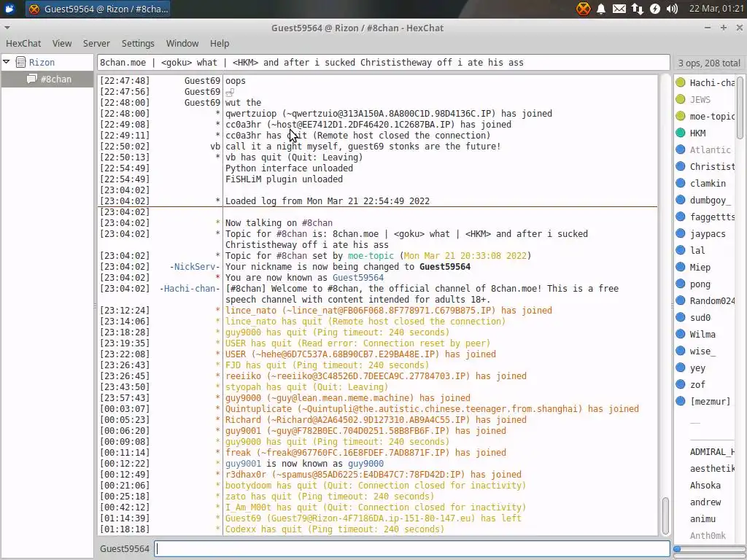Select user Random024 in user list

coord(712,300)
